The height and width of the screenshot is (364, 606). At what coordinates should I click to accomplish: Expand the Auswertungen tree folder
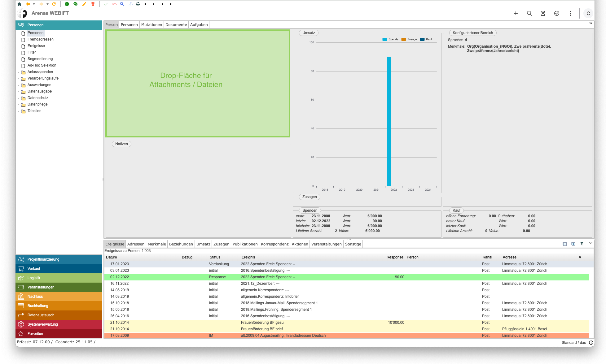point(18,85)
